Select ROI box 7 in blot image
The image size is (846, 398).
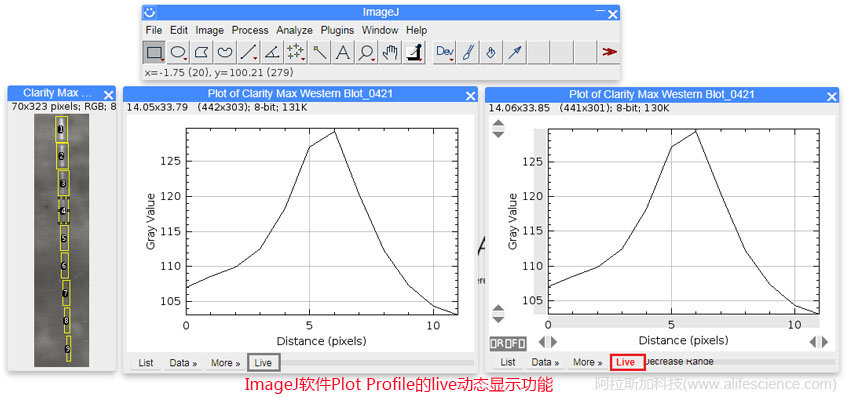(x=65, y=293)
